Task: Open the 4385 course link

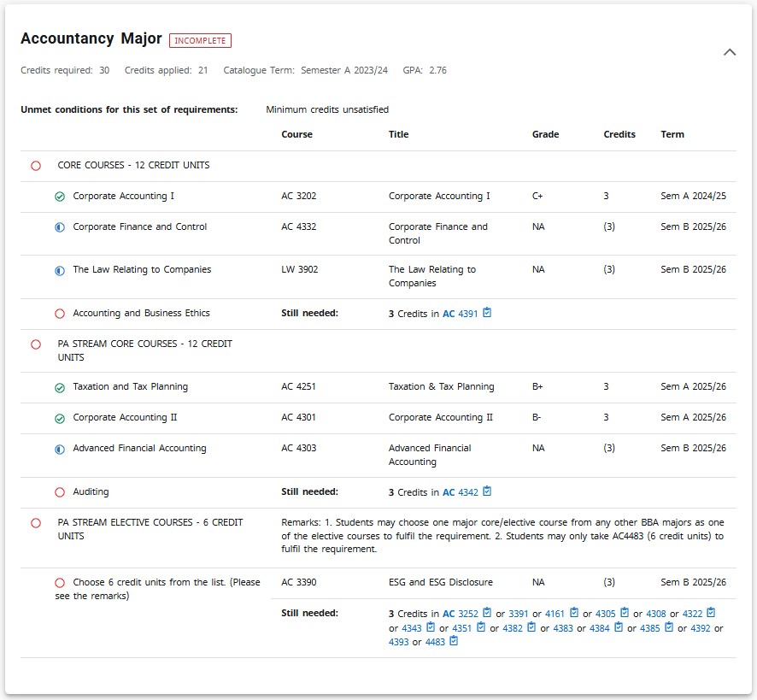Action: [650, 628]
